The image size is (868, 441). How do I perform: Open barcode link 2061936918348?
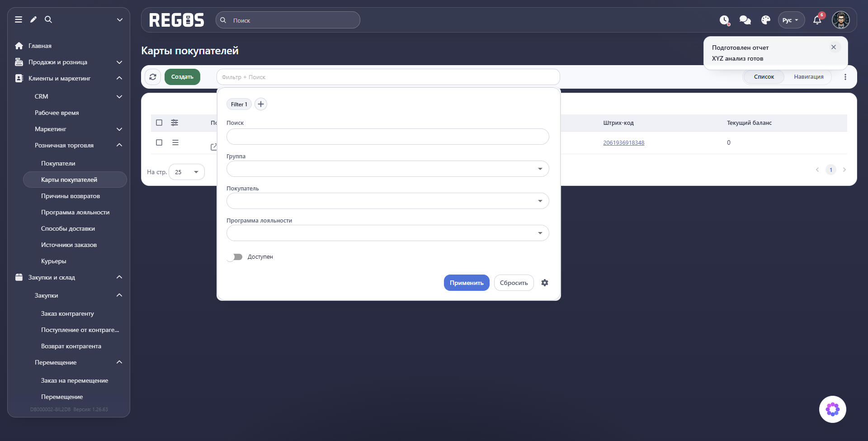624,142
